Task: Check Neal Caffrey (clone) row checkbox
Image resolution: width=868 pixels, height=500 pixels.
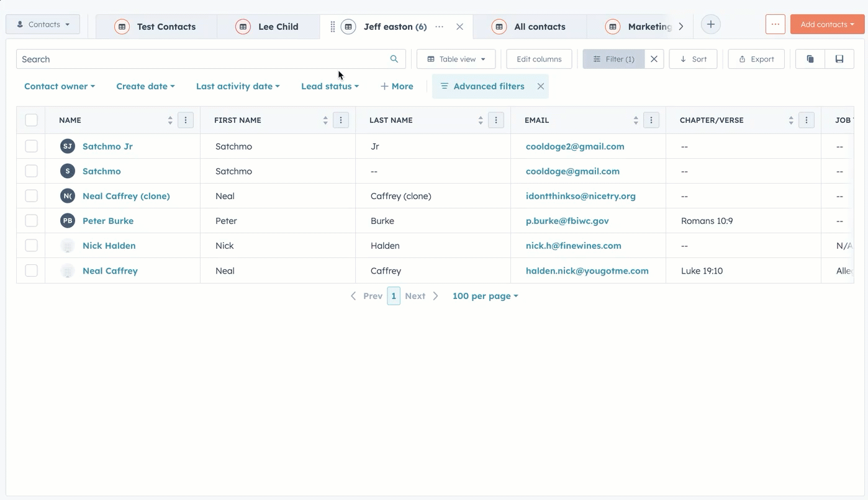Action: coord(31,196)
